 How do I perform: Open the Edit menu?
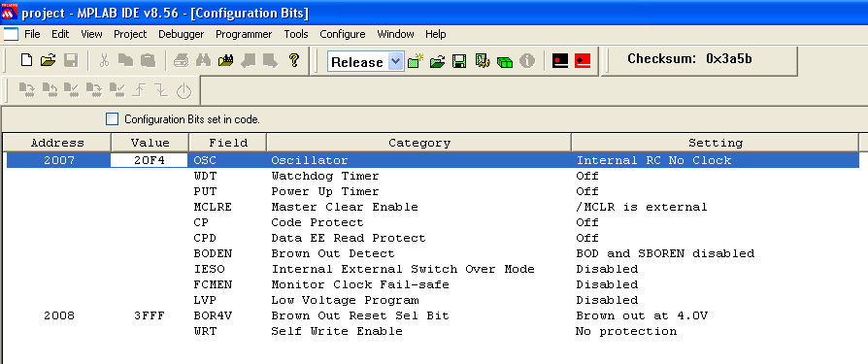click(x=60, y=34)
